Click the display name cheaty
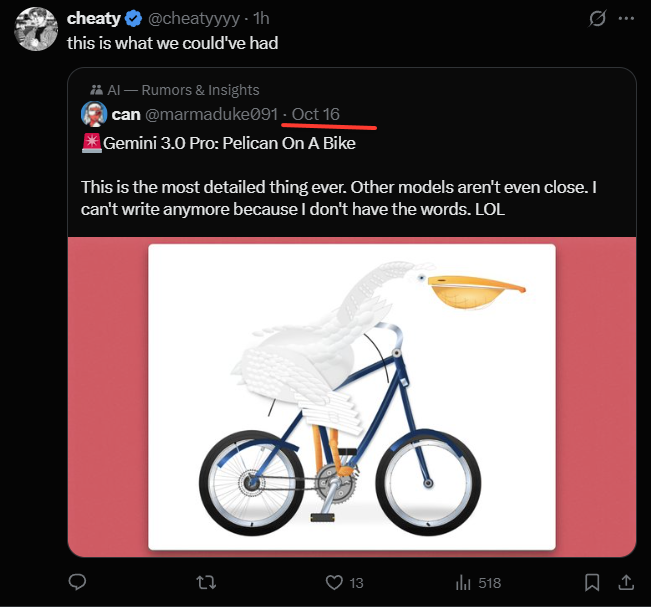 [x=94, y=19]
